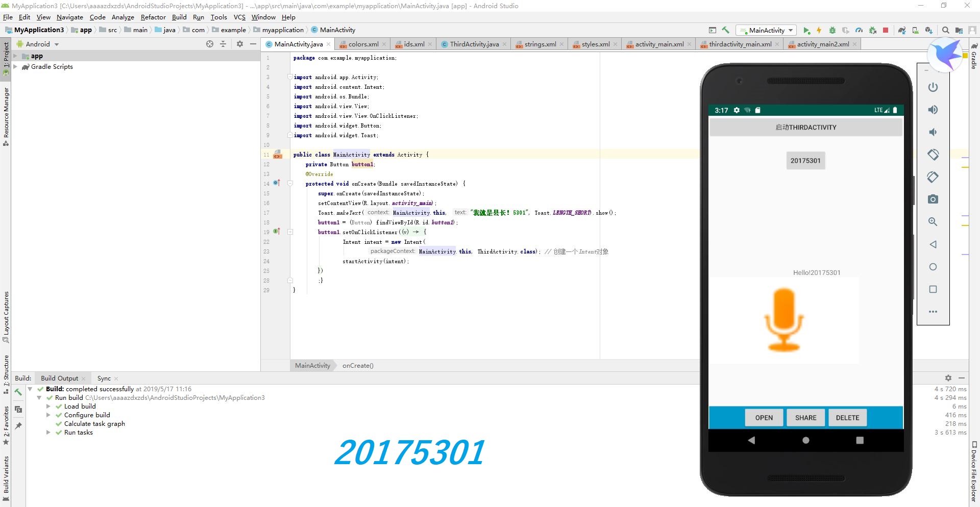Viewport: 980px width, 507px height.
Task: Rotate emulator left icon
Action: [x=933, y=155]
